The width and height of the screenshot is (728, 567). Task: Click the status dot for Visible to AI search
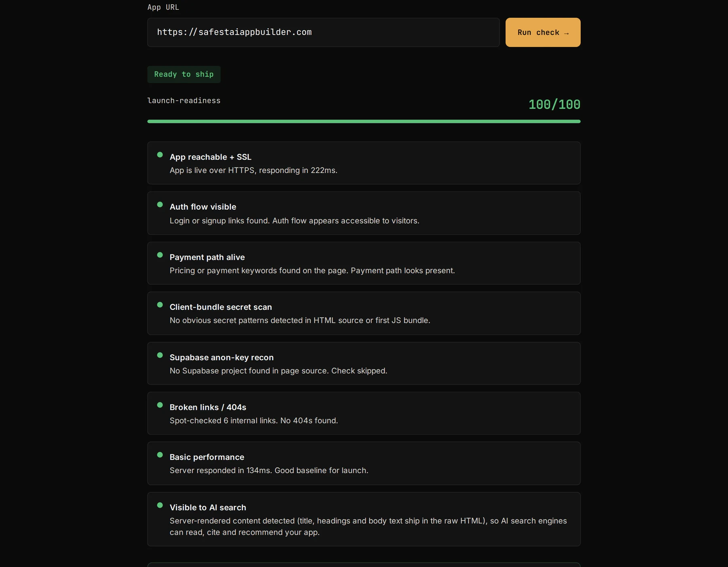160,505
